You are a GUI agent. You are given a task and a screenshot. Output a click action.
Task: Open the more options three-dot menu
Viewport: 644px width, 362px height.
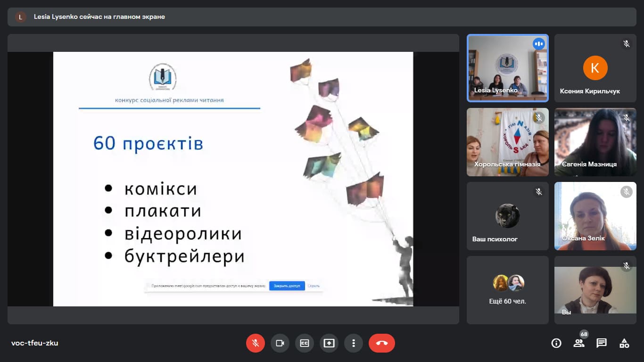click(x=354, y=343)
